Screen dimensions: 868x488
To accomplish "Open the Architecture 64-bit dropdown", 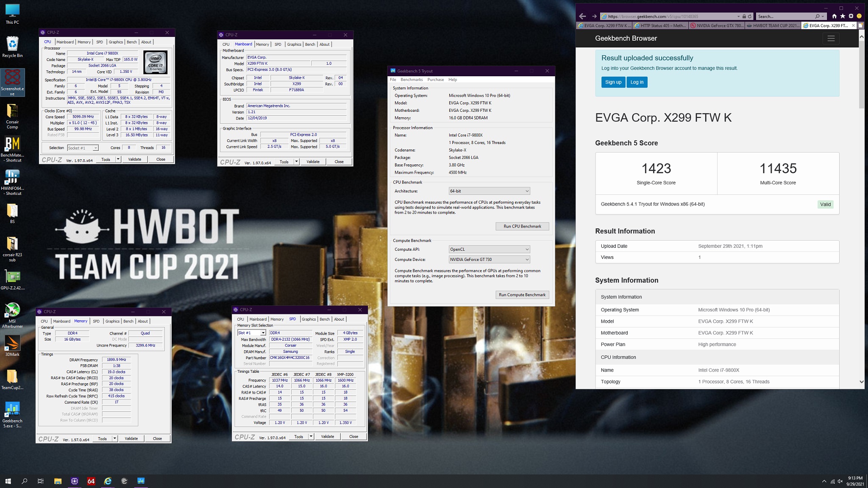I will tap(489, 191).
